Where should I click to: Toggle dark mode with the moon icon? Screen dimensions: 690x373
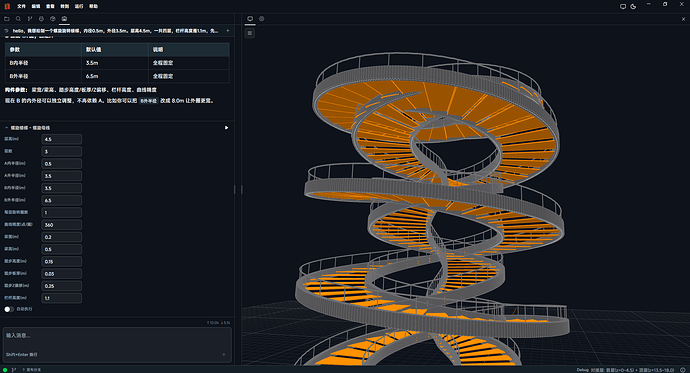click(633, 7)
